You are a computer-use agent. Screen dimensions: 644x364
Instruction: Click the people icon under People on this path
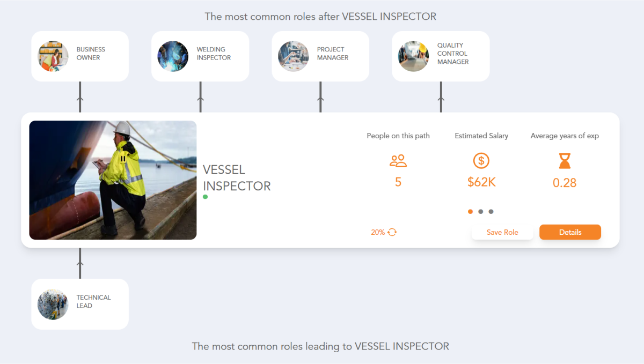(398, 160)
